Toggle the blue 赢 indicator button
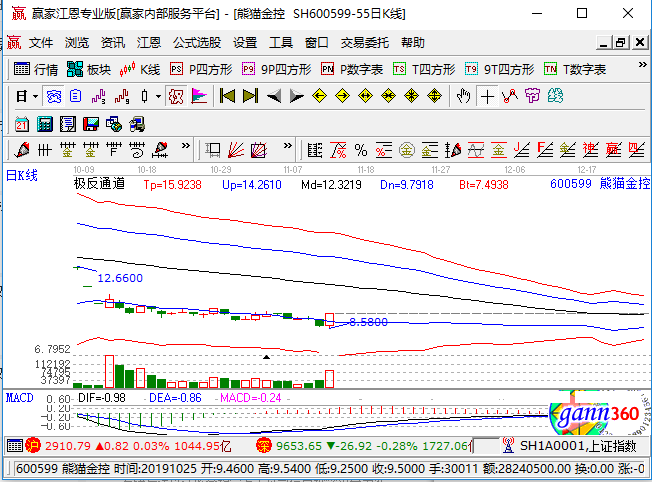 (54, 96)
